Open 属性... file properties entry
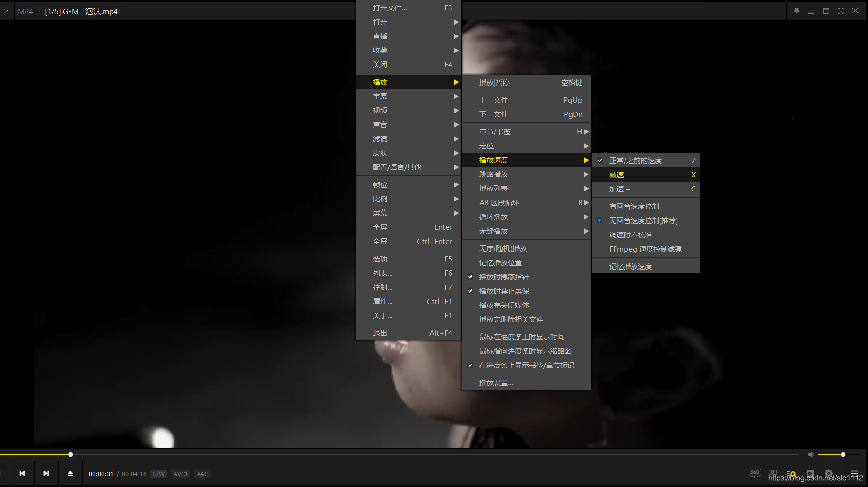 [408, 302]
